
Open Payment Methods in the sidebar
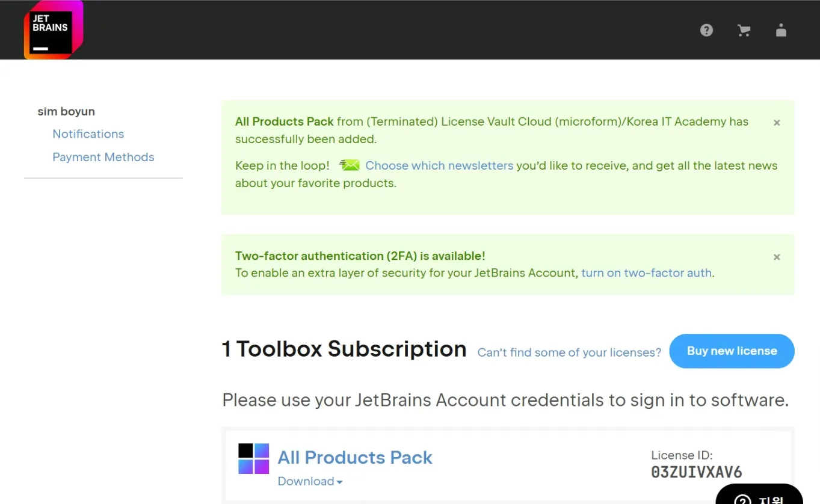(103, 157)
